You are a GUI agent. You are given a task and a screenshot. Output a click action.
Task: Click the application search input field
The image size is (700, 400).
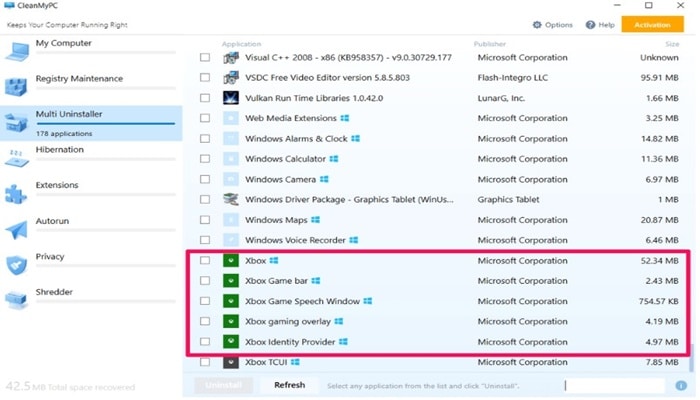tap(614, 385)
